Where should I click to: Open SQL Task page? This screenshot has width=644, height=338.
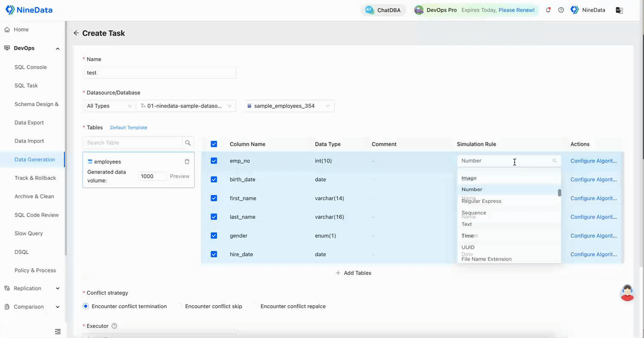pyautogui.click(x=26, y=86)
